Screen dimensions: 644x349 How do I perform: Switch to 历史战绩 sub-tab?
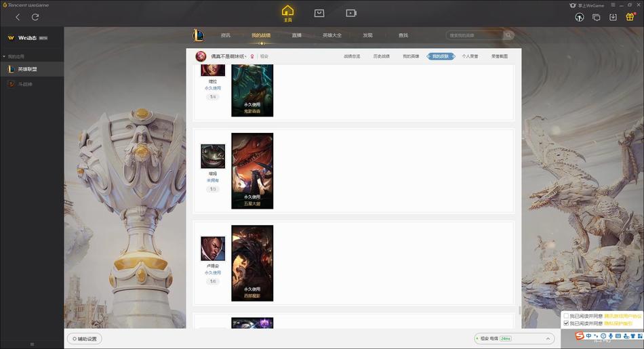click(382, 56)
